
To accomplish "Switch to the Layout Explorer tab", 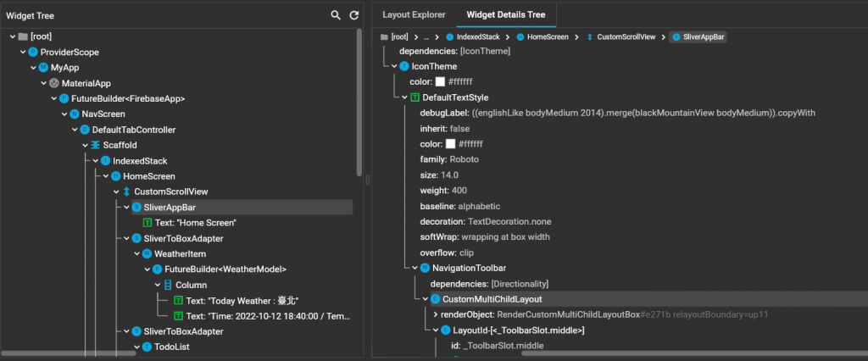I will (414, 14).
